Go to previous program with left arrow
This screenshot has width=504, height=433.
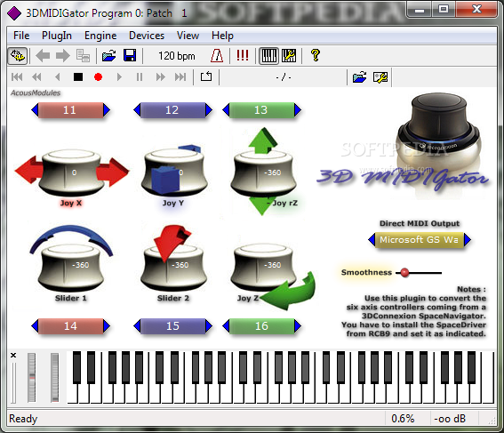point(43,56)
